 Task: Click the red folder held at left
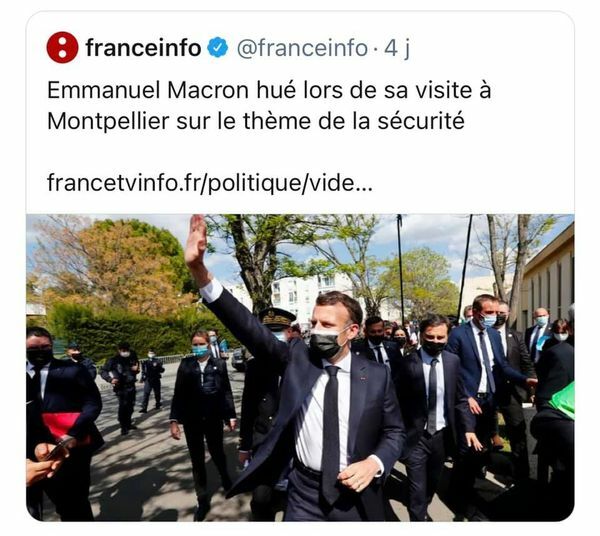[62, 424]
